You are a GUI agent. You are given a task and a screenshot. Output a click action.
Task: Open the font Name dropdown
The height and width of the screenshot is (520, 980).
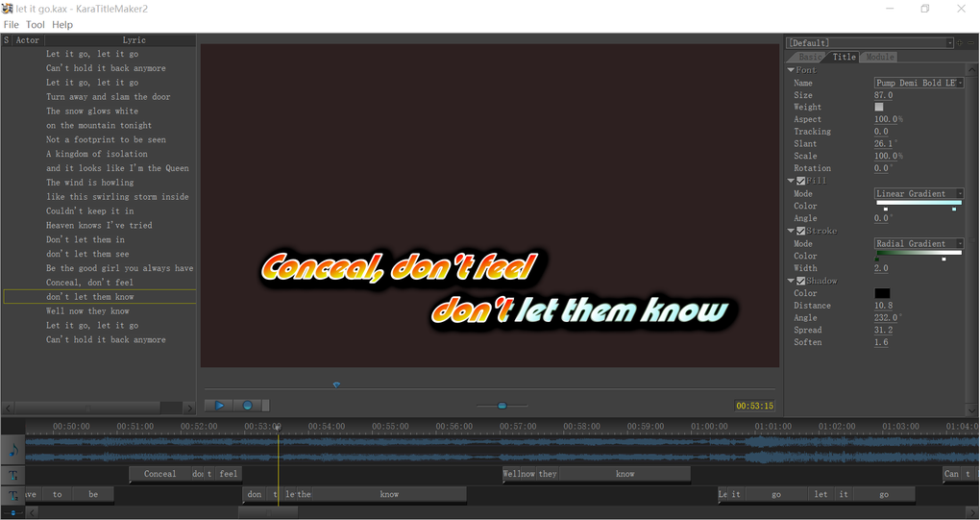[x=919, y=83]
